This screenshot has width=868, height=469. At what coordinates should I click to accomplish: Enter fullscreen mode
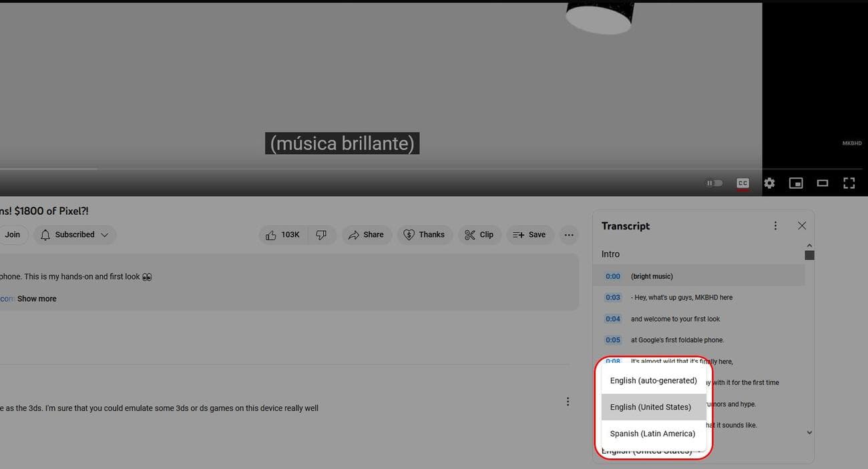click(x=849, y=183)
